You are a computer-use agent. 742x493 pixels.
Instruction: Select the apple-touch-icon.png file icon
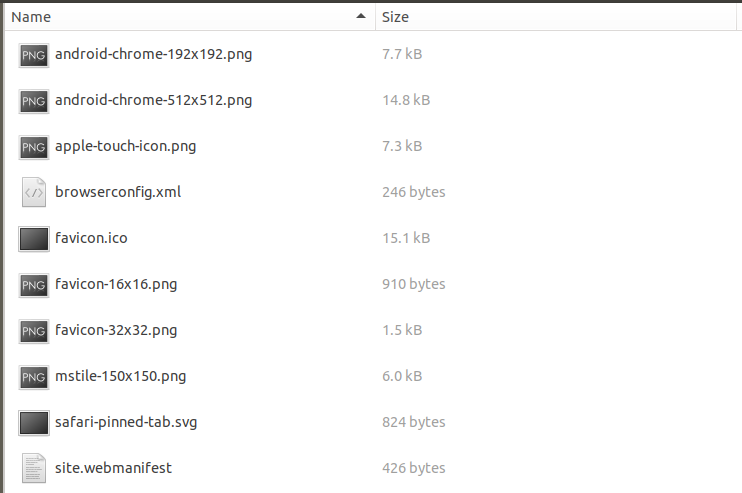pos(34,147)
